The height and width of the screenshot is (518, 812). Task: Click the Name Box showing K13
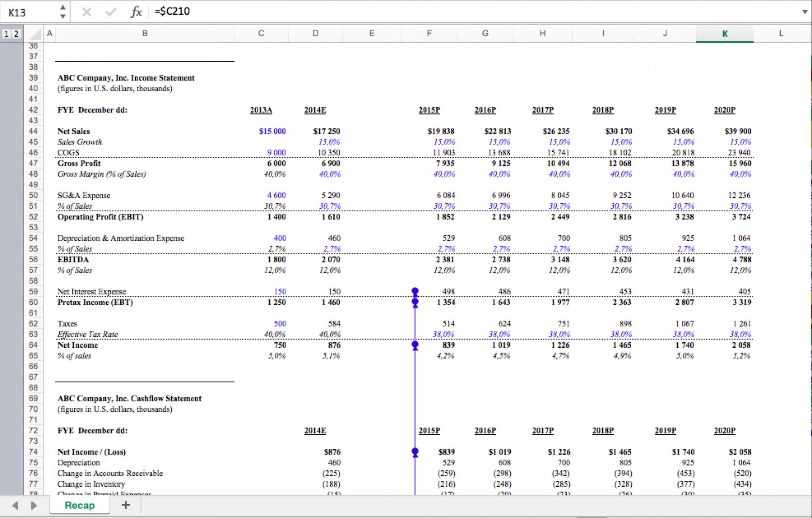point(30,12)
